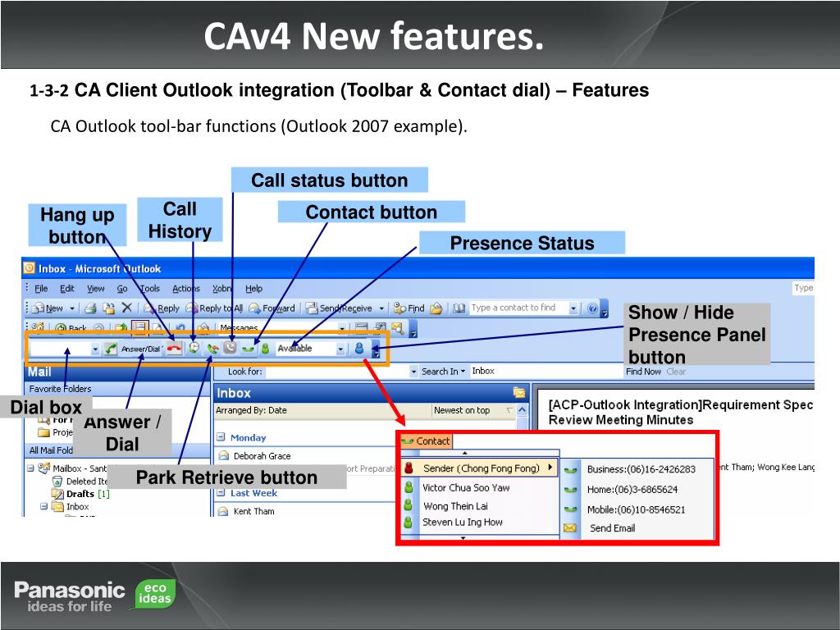
Task: Open the View menu
Action: [96, 288]
